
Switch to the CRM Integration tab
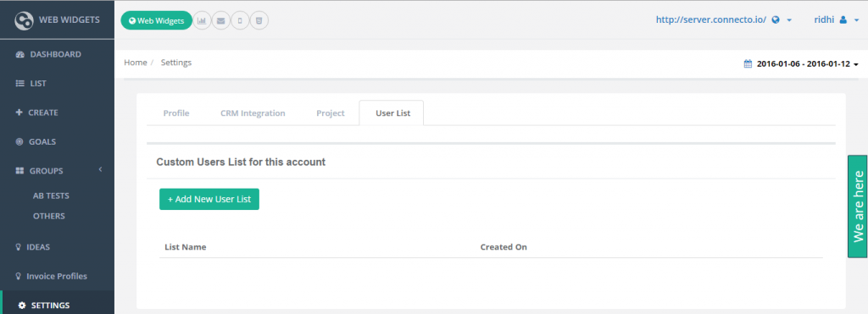pos(253,113)
